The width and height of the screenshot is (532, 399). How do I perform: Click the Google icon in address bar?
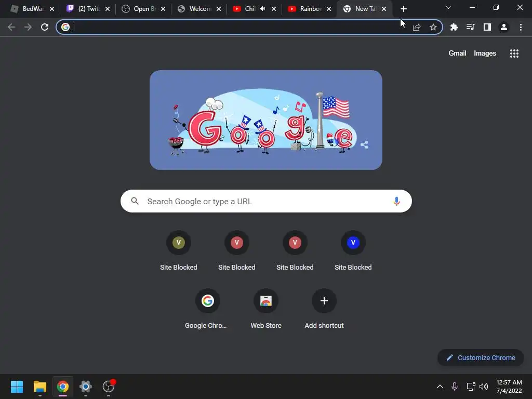click(x=65, y=27)
